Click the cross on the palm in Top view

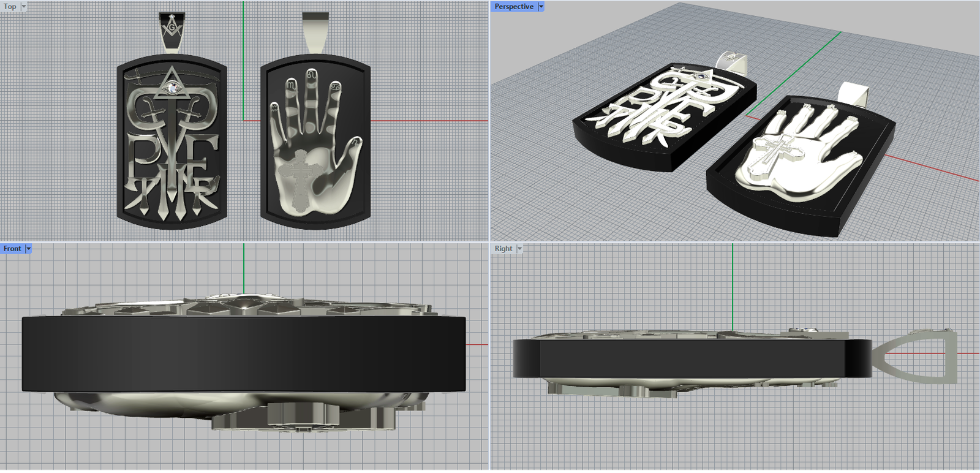tap(300, 179)
